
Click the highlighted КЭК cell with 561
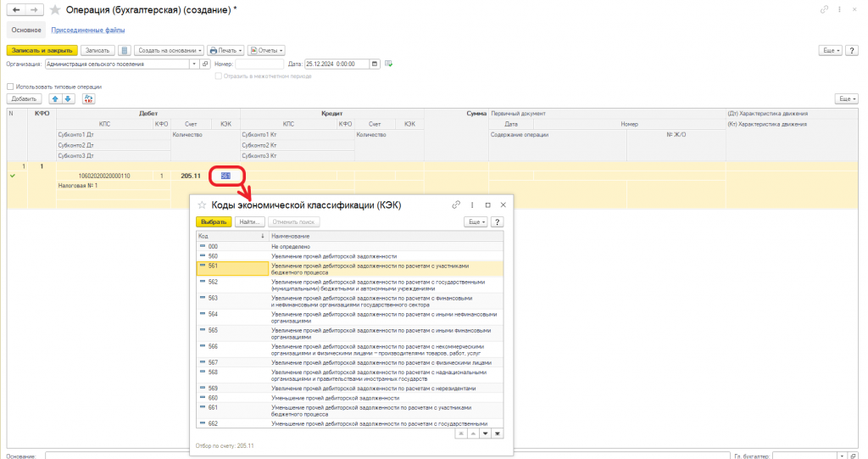[225, 176]
